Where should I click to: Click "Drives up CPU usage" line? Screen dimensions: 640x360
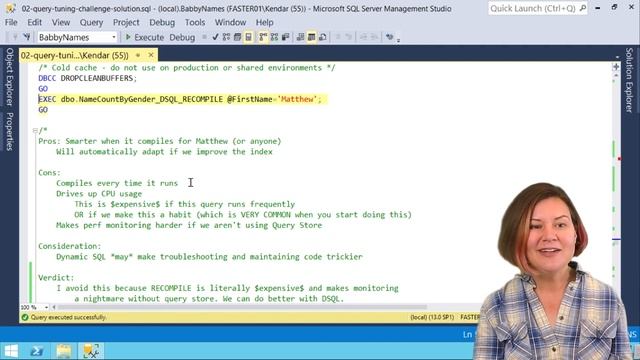(99, 194)
